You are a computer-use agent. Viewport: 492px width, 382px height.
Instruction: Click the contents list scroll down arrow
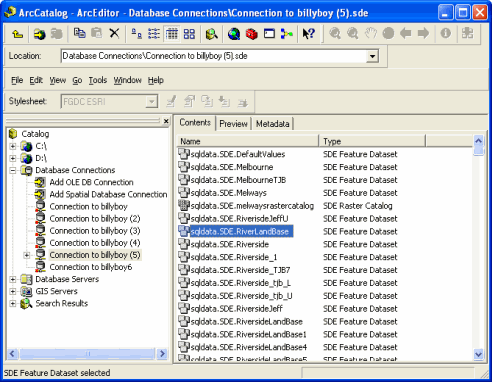(478, 354)
